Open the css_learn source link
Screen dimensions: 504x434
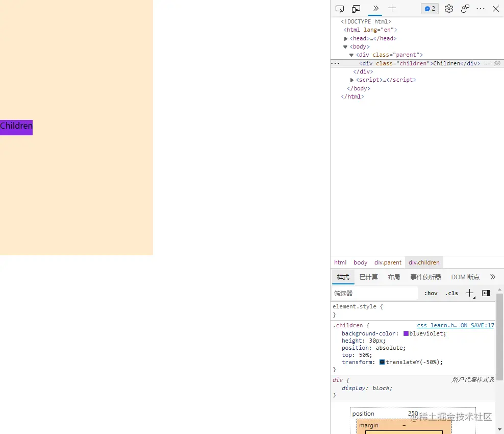tap(456, 325)
